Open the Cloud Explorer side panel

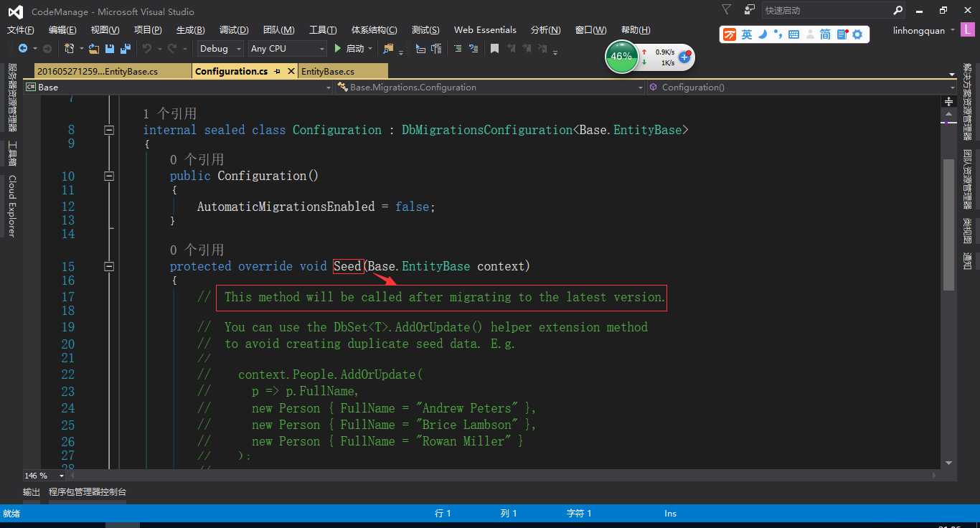[11, 206]
